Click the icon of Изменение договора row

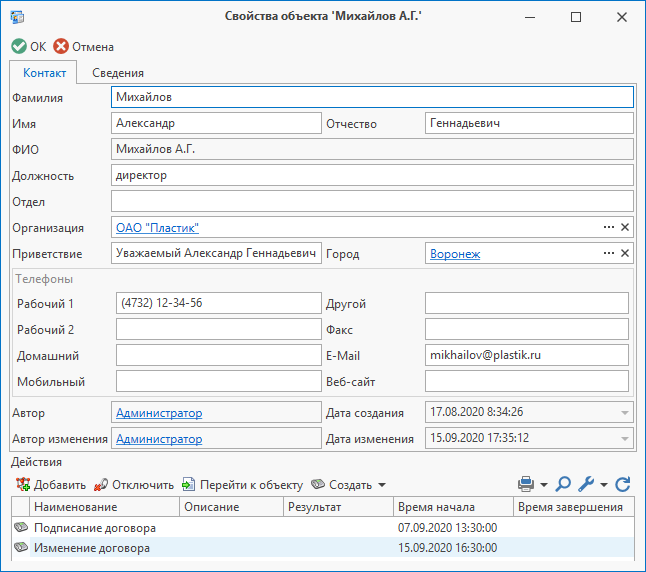tap(21, 547)
